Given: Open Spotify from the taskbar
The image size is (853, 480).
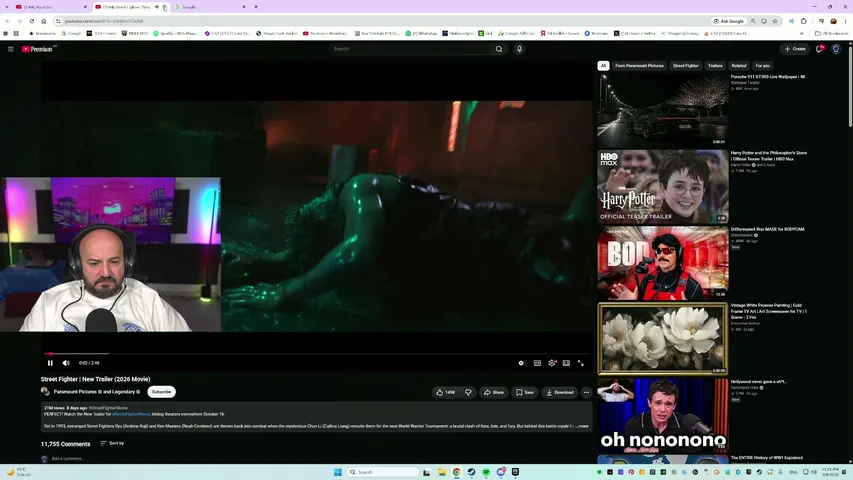Looking at the screenshot, I should click(x=486, y=472).
